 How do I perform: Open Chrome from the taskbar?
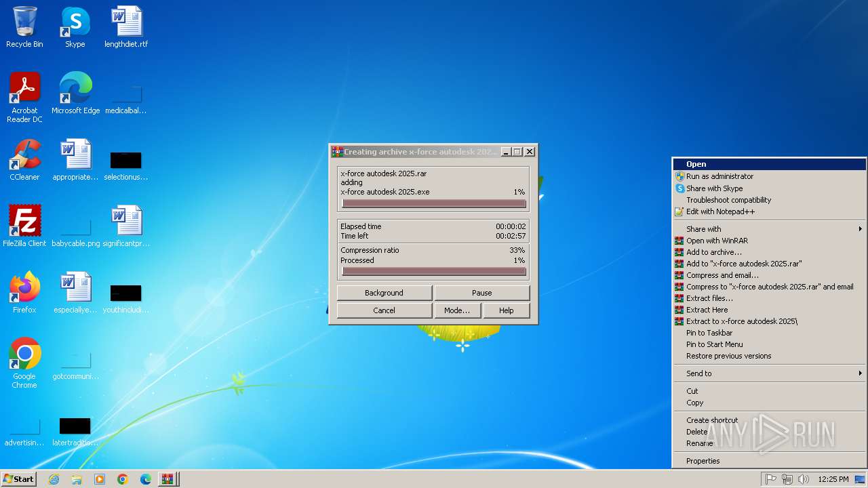pyautogui.click(x=123, y=479)
